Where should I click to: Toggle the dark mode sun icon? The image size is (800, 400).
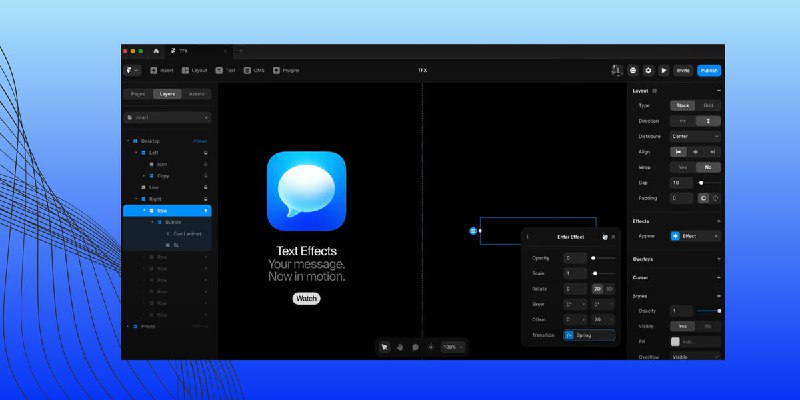tap(431, 347)
